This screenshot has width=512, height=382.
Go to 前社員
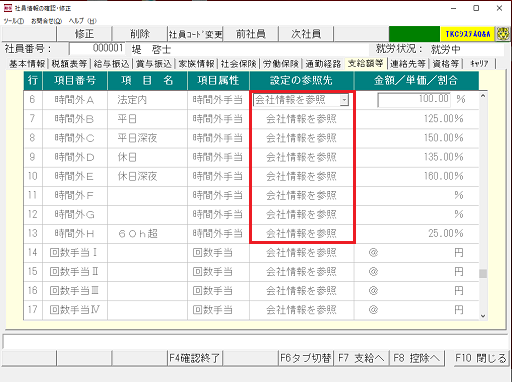[250, 34]
